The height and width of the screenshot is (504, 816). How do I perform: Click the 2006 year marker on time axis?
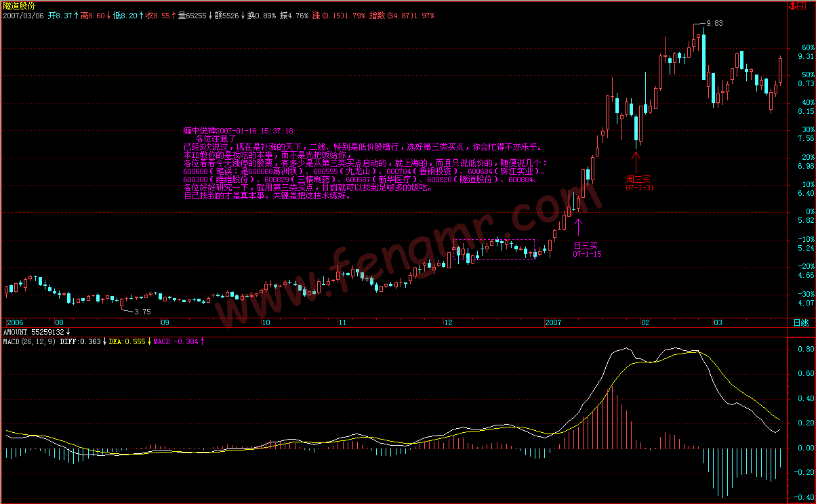click(15, 323)
